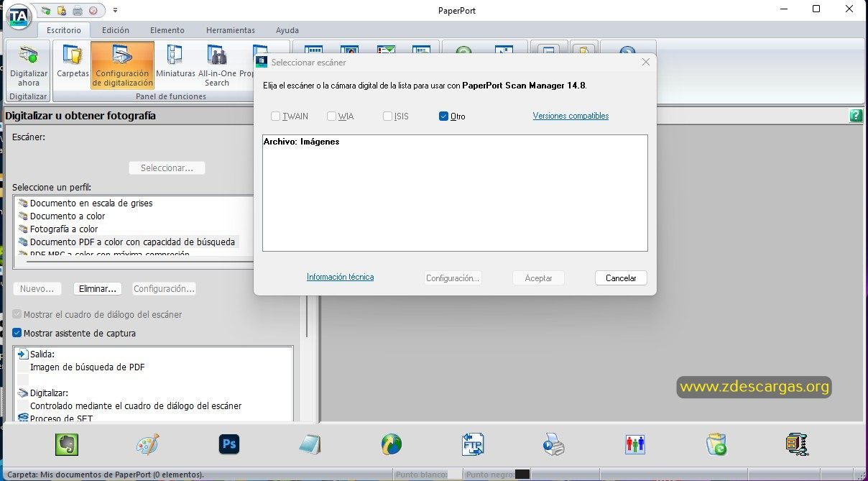This screenshot has width=868, height=481.
Task: Open the Ayuda ribbon tab
Action: (x=287, y=30)
